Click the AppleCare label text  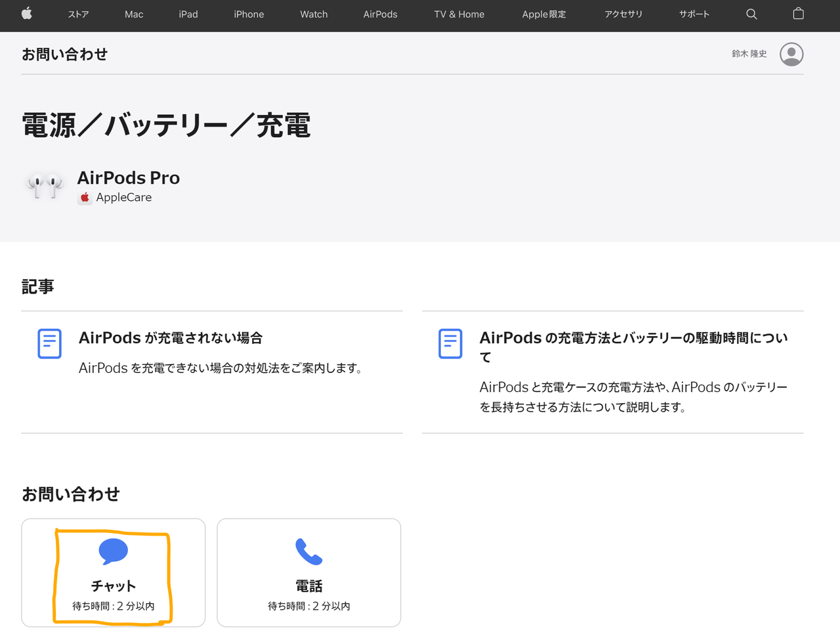tap(124, 198)
